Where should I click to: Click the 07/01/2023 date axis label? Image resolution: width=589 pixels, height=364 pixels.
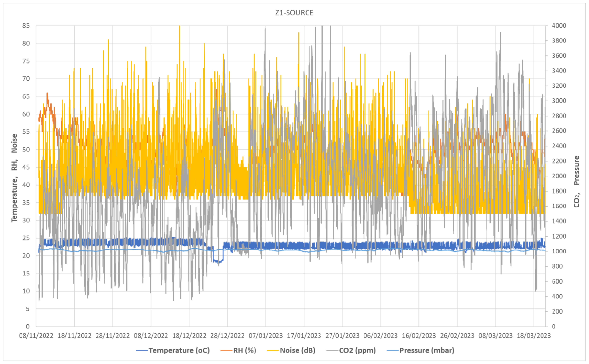pos(266,336)
